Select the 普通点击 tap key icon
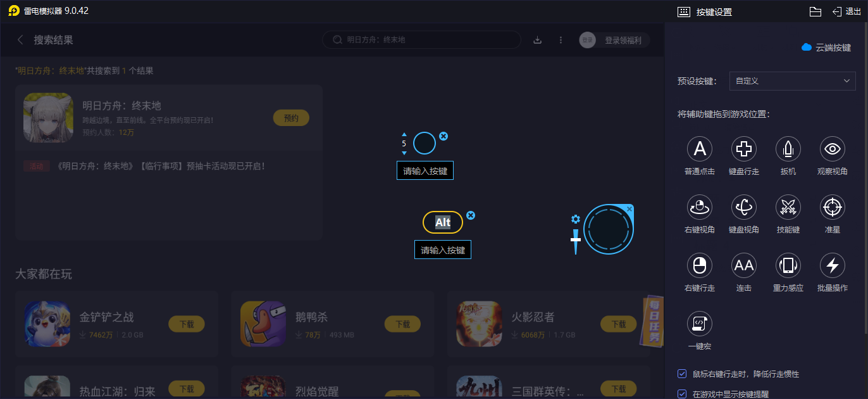 [700, 149]
